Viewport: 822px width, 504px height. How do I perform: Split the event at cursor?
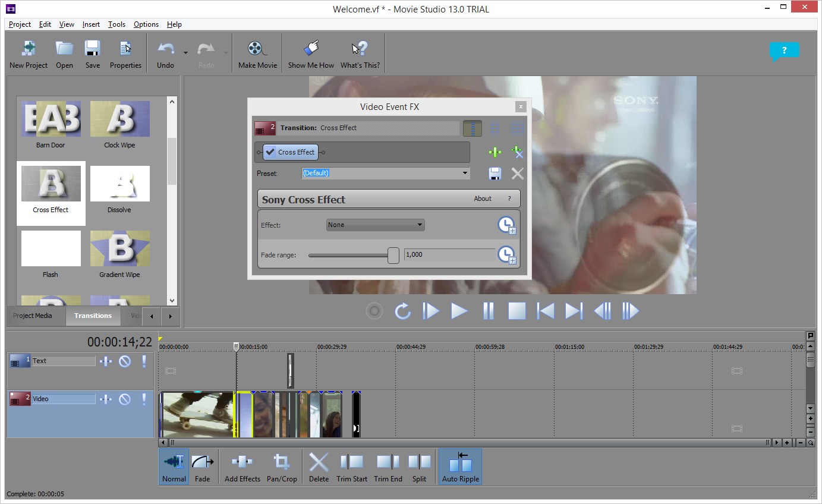(419, 467)
